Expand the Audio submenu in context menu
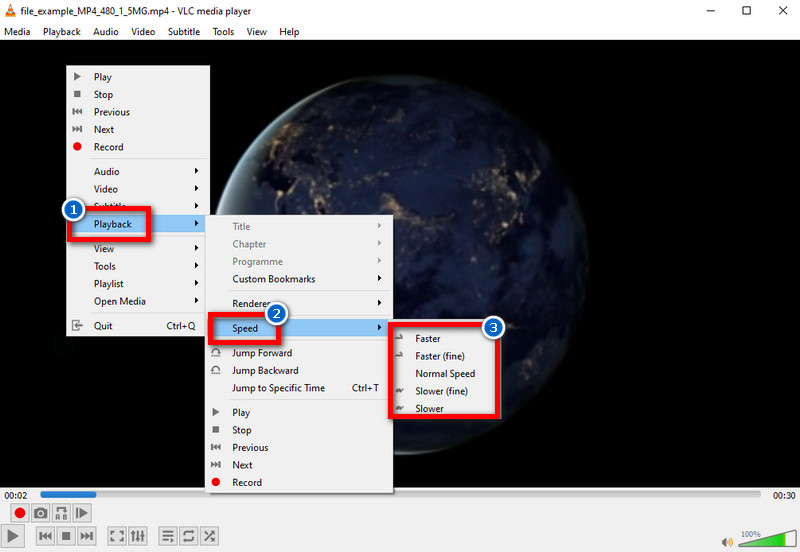 [x=138, y=171]
